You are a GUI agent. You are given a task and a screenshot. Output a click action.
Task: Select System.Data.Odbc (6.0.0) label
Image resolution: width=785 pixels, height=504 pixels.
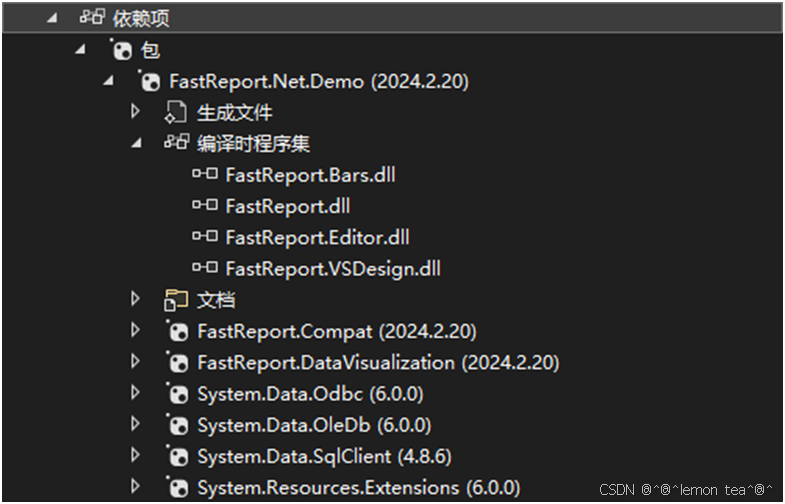click(x=310, y=394)
